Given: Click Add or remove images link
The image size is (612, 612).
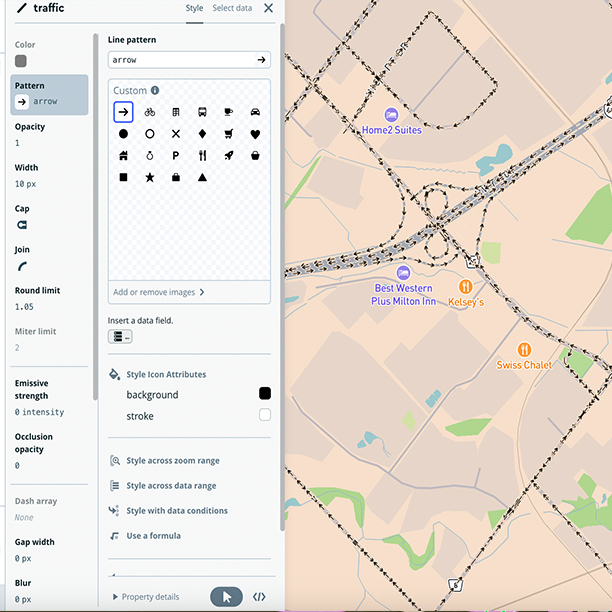Looking at the screenshot, I should point(158,292).
